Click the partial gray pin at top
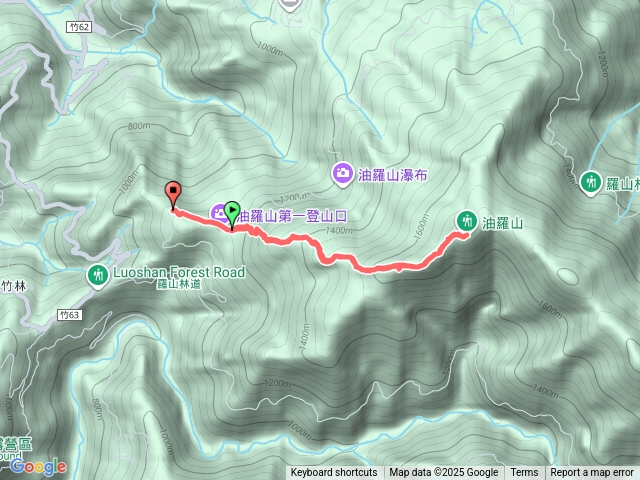 point(290,5)
